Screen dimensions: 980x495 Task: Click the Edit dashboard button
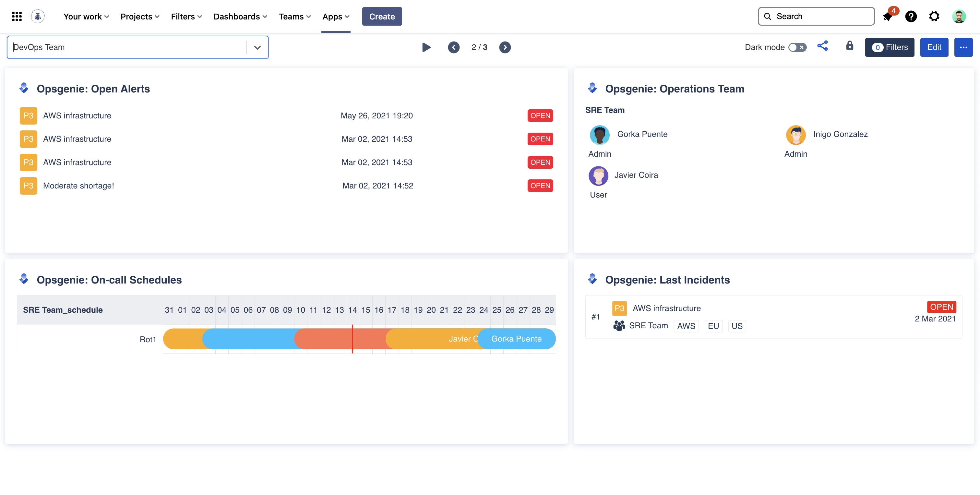(934, 47)
